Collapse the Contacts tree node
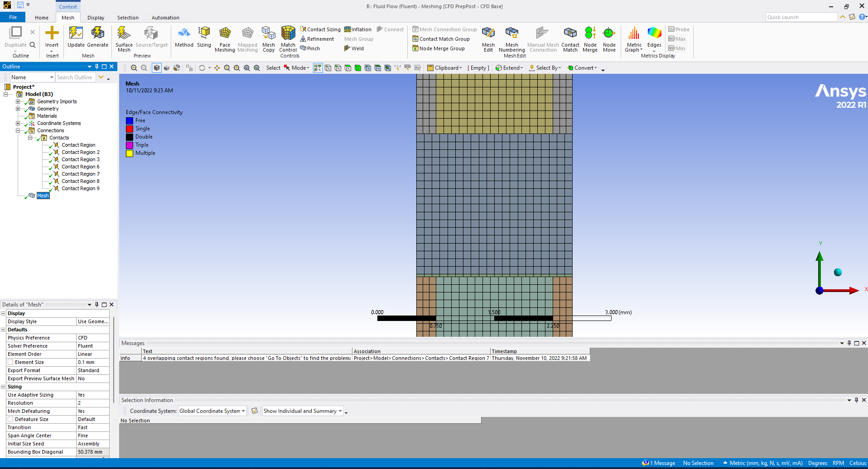Image resolution: width=868 pixels, height=469 pixels. pyautogui.click(x=30, y=138)
